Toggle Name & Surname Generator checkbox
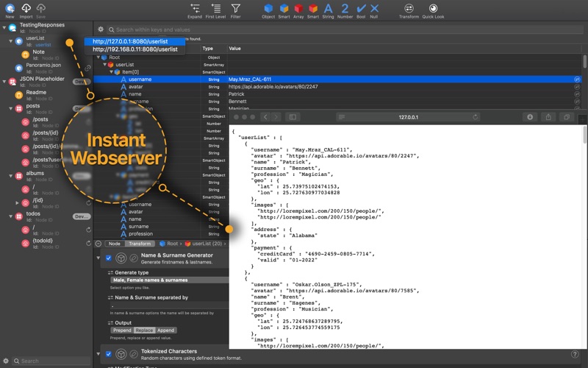The width and height of the screenshot is (588, 368). [109, 258]
